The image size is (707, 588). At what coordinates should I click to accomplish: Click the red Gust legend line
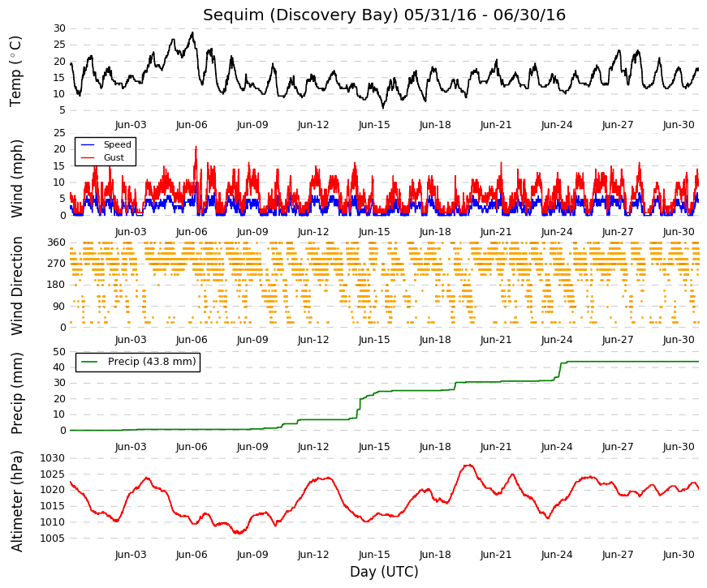tap(88, 157)
